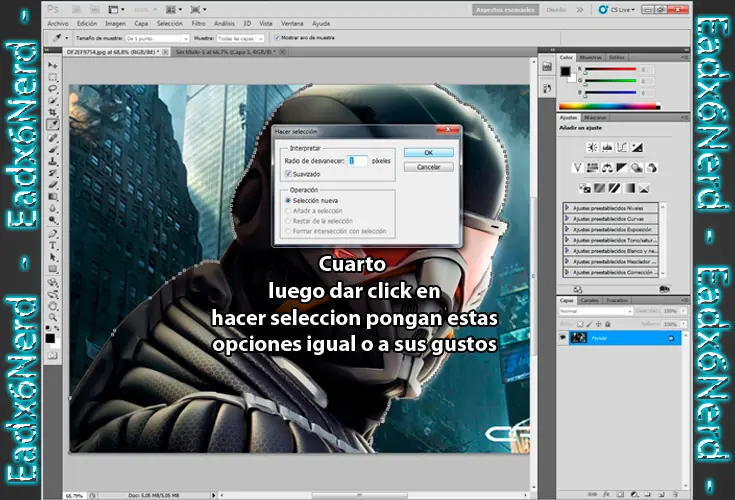Toggle the Suavizado checkbox
The width and height of the screenshot is (735, 500).
(288, 174)
